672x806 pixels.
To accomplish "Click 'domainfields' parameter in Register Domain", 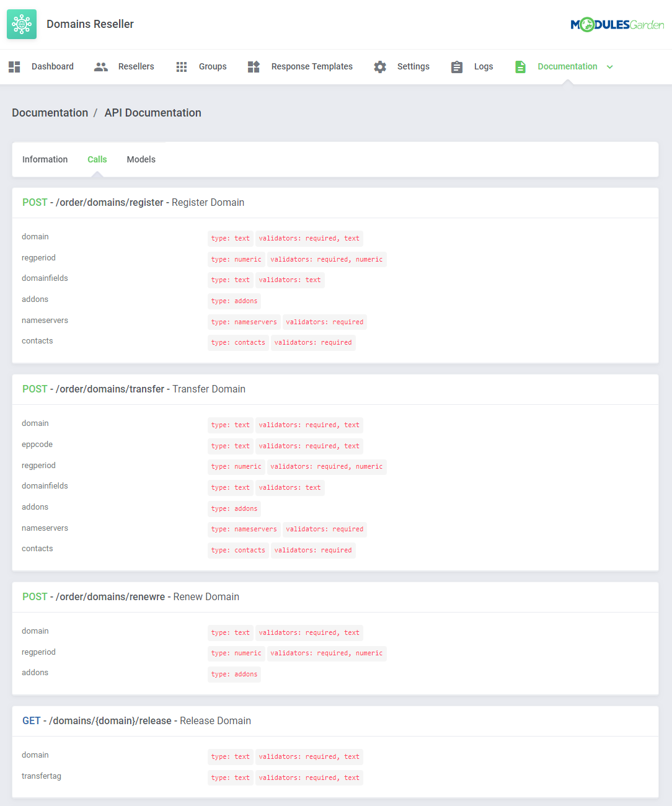I will coord(45,278).
